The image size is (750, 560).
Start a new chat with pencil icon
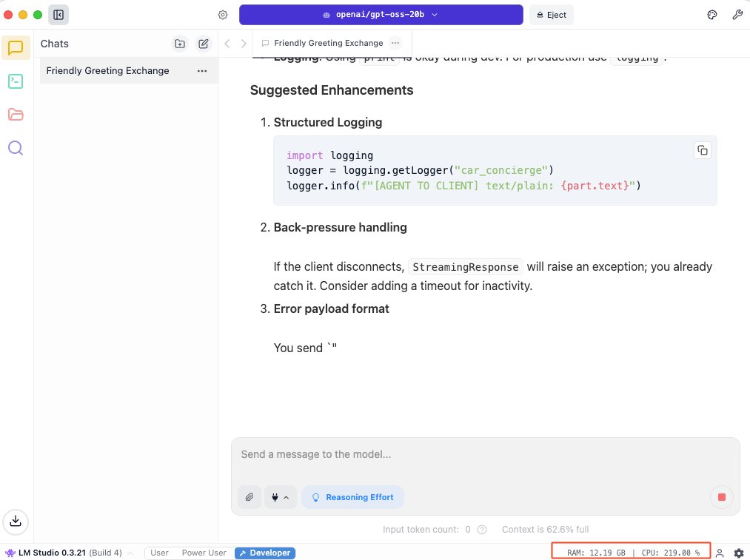(x=204, y=44)
